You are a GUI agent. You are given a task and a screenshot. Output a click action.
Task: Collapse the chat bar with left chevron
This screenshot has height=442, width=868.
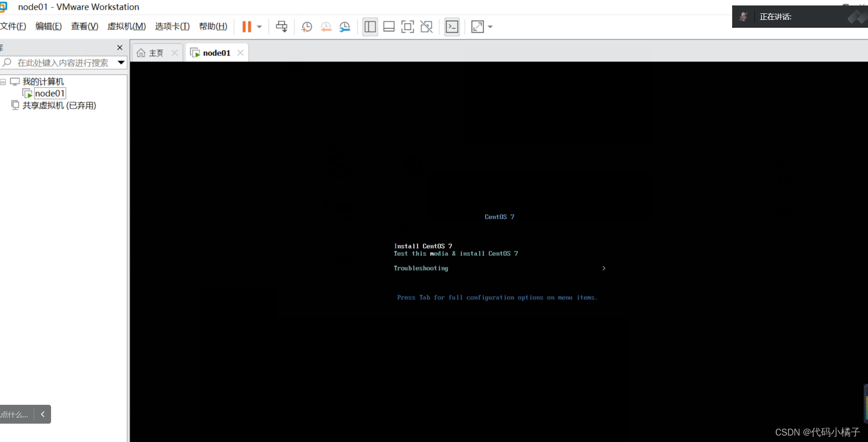coord(43,414)
